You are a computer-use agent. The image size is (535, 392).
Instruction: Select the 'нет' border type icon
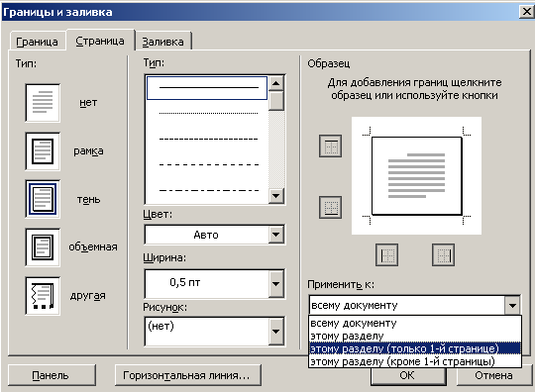point(43,103)
